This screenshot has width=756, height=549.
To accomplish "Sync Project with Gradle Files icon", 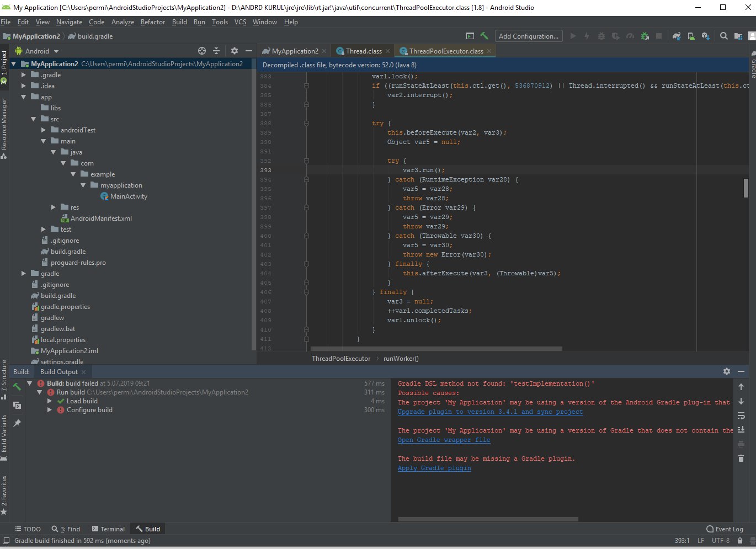I will pos(677,36).
